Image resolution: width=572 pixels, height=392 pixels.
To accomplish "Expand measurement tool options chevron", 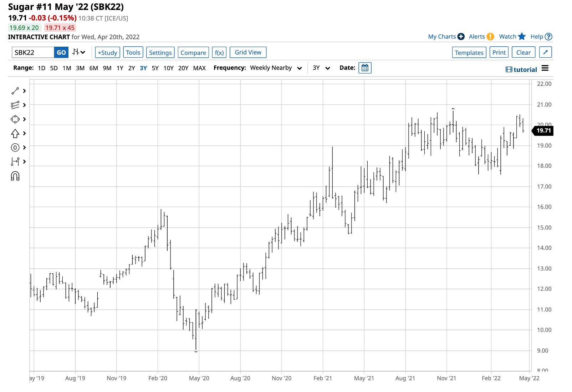I will click(24, 161).
